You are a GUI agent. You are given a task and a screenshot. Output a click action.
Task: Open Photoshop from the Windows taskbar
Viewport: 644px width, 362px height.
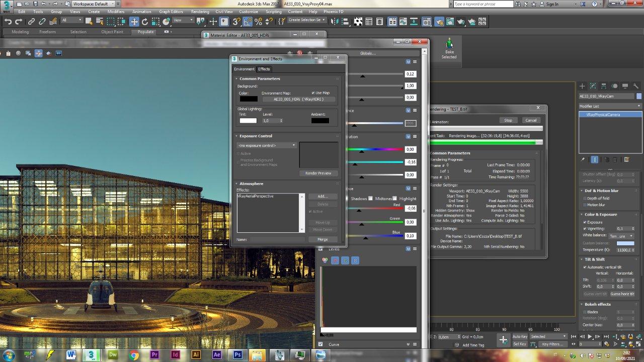point(237,354)
